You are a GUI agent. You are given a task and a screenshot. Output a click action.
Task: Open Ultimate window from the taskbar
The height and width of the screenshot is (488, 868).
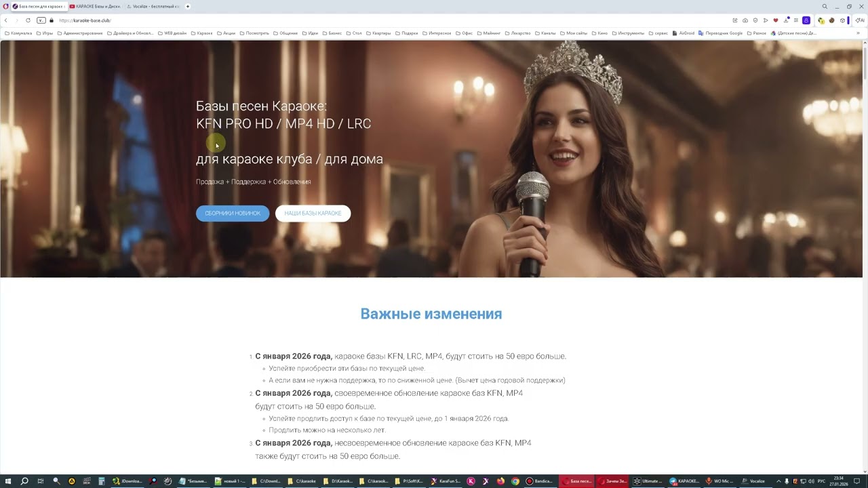coord(648,481)
